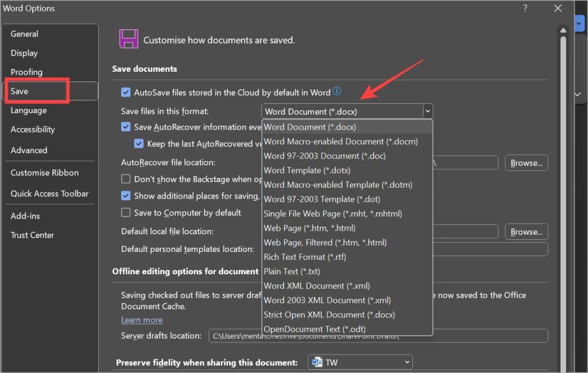Screen dimensions: 588x373
Task: Choose Word 97-2003 Document (*.doc)
Action: (x=347, y=156)
